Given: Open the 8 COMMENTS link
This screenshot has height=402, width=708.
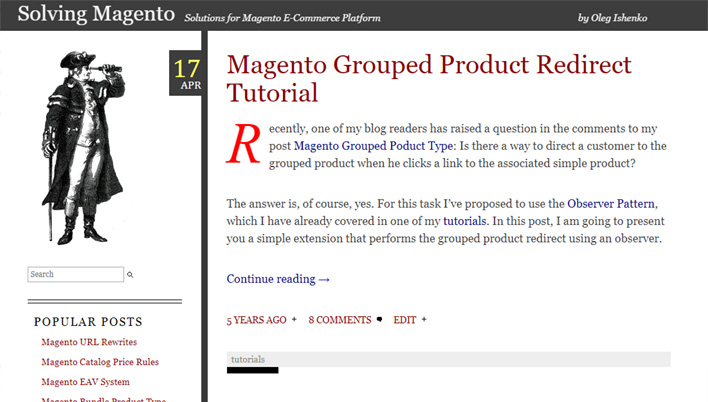Looking at the screenshot, I should click(340, 320).
